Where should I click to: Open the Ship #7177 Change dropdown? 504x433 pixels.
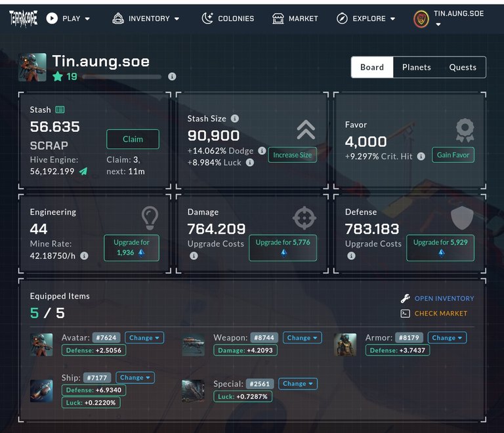[x=135, y=377]
